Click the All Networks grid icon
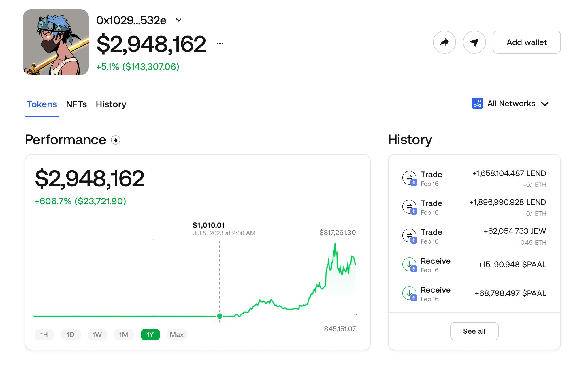This screenshot has width=588, height=367. pos(477,103)
